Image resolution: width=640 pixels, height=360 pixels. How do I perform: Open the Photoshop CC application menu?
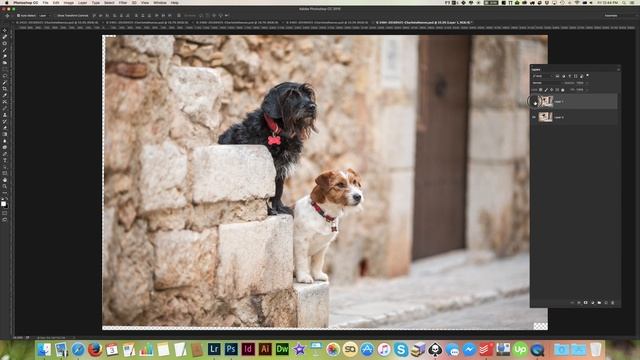coord(26,2)
